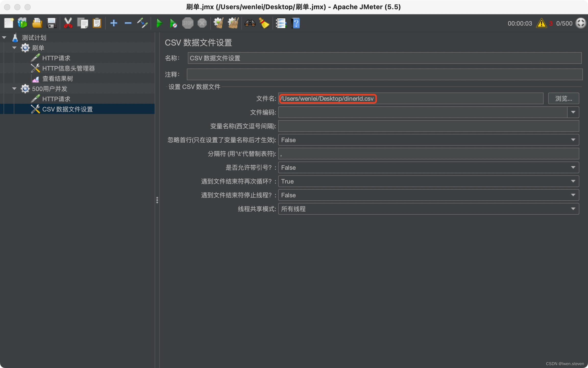This screenshot has width=588, height=368.
Task: Select HTTP请求 under 刷单
Action: pos(56,58)
